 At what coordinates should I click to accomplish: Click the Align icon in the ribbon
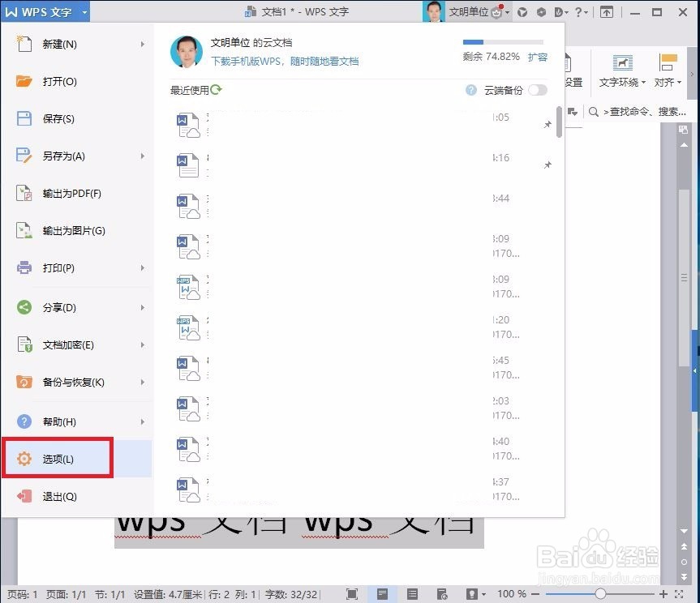coord(668,63)
